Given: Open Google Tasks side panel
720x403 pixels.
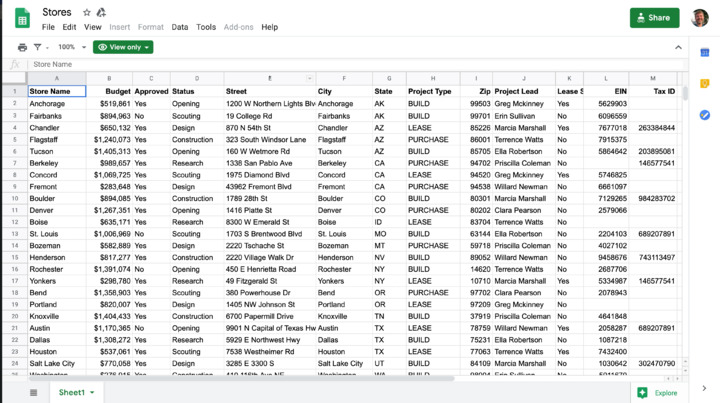Looking at the screenshot, I should pyautogui.click(x=704, y=115).
